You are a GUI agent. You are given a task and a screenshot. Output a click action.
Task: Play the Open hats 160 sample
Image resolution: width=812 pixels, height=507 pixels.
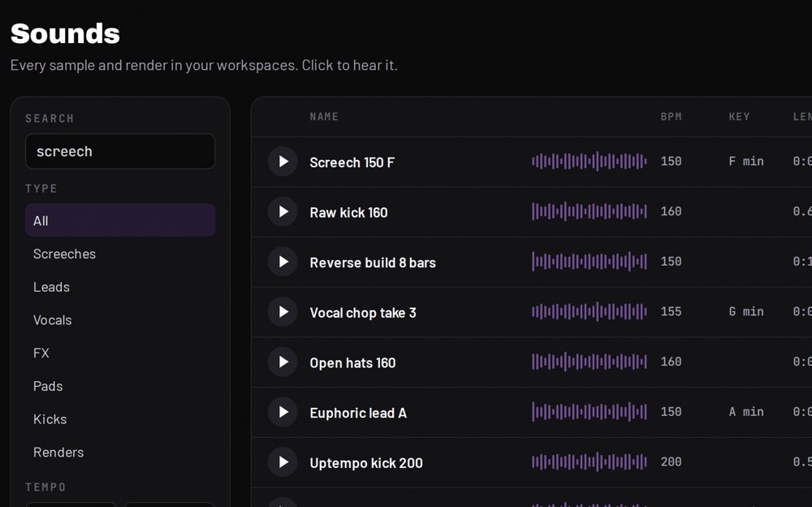point(283,362)
